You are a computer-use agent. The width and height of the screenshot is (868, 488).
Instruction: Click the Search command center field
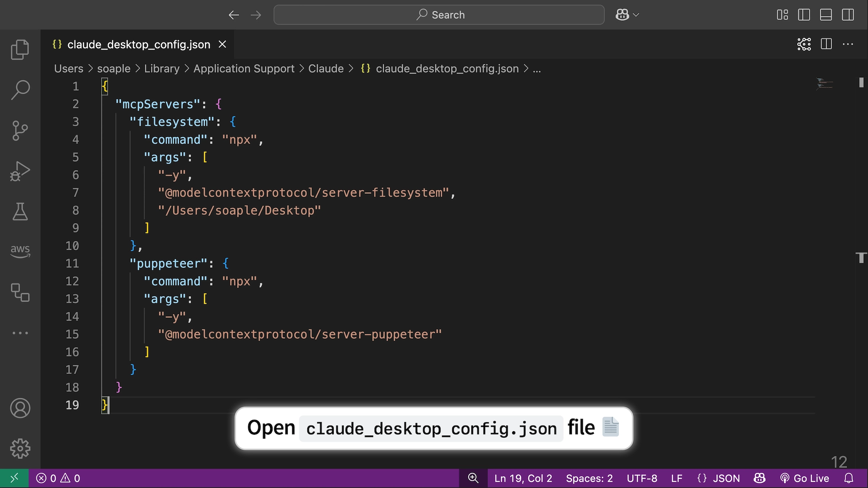point(439,15)
